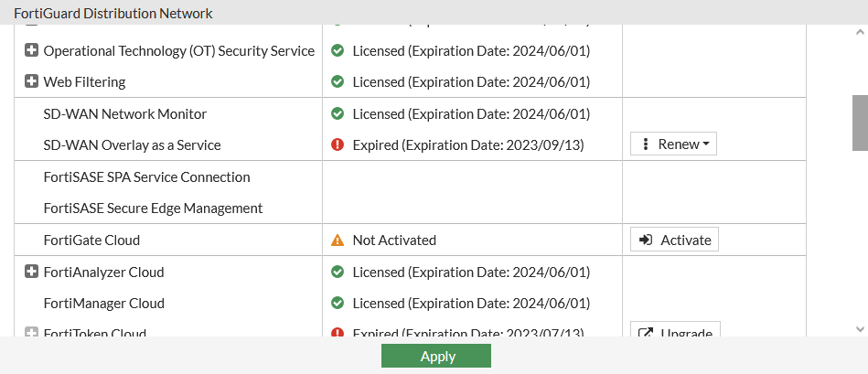Select the FortiSASE Secure Edge Management row
This screenshot has width=868, height=374.
[153, 208]
